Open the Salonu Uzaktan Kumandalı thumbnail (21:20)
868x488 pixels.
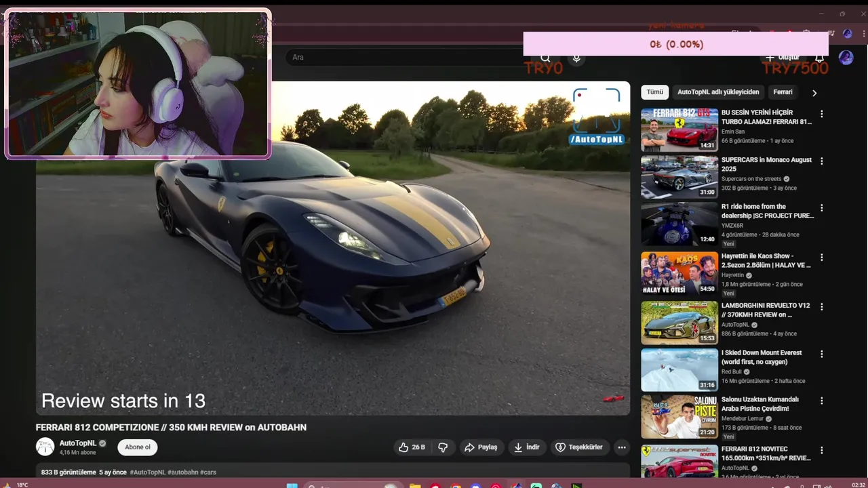[x=679, y=417]
